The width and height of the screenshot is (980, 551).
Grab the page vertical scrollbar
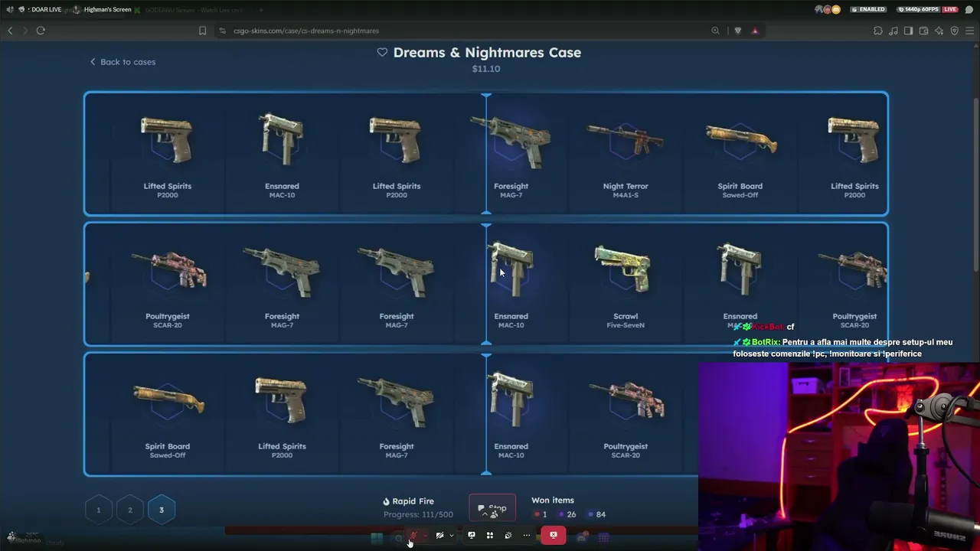(975, 184)
